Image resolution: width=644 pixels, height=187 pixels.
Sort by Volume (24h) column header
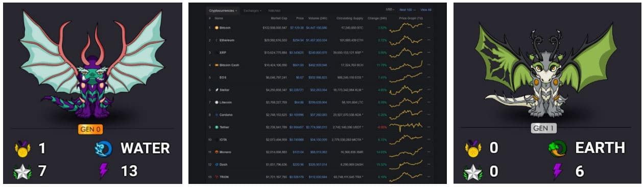(x=318, y=18)
